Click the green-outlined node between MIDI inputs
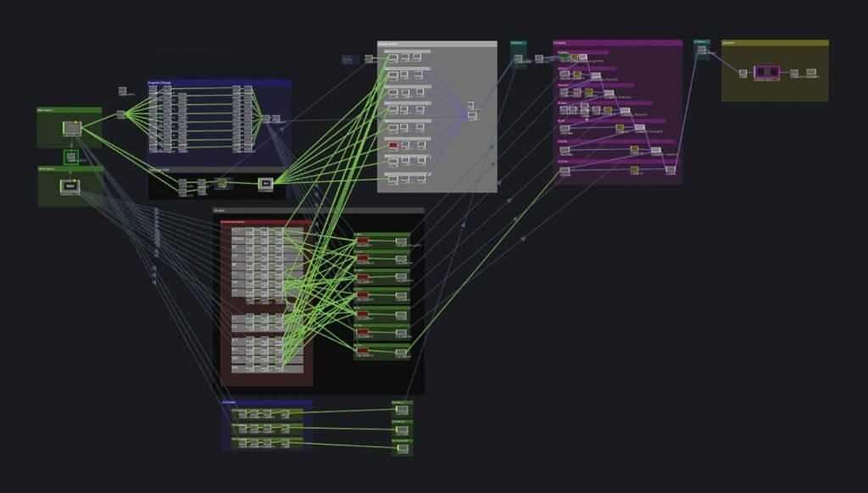The image size is (868, 493). [71, 158]
